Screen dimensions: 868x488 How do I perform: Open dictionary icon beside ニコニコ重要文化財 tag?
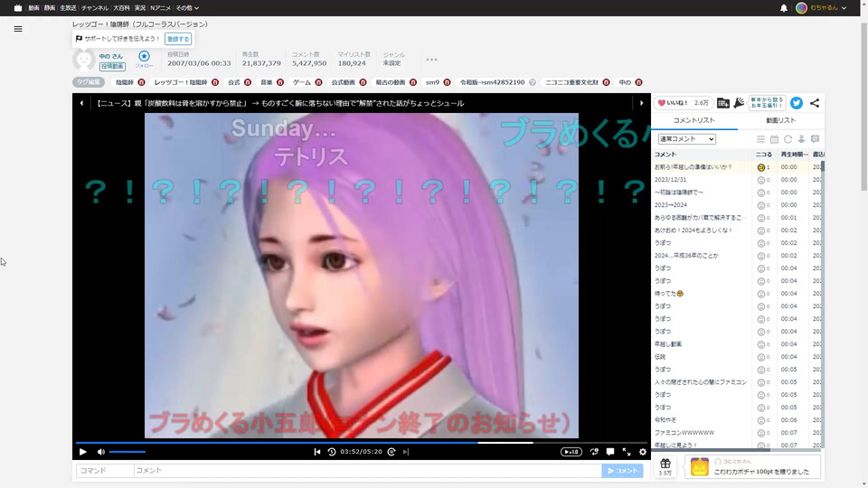click(606, 82)
